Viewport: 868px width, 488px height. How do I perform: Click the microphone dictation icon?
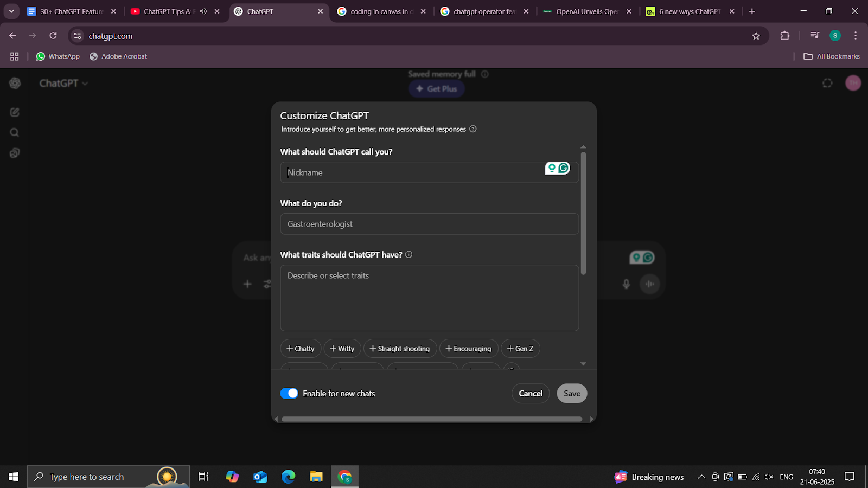coord(626,284)
